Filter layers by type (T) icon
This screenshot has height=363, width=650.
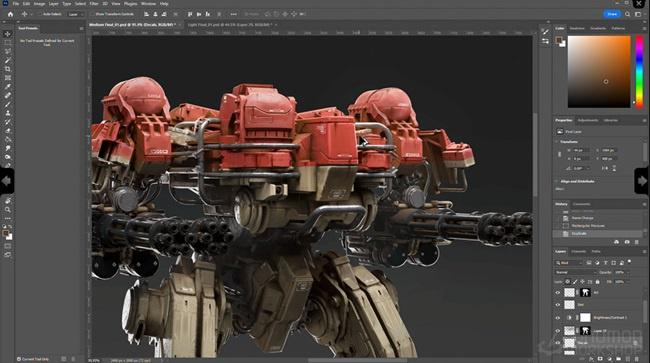click(605, 263)
